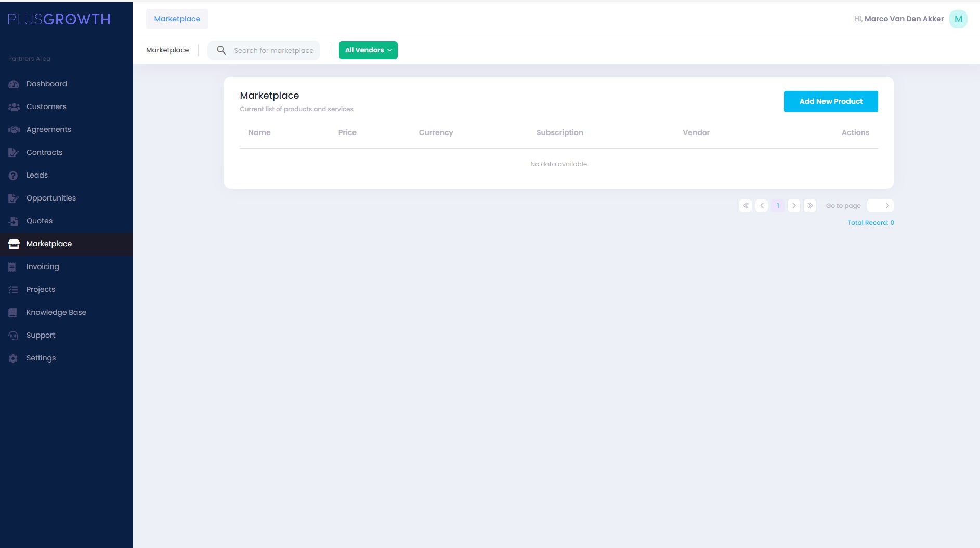Go to next page chevron
980x548 pixels.
(794, 206)
